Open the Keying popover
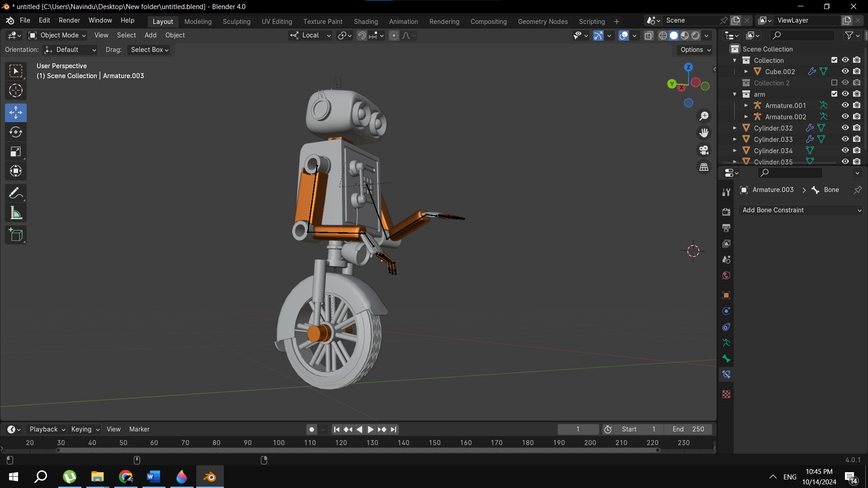The height and width of the screenshot is (488, 868). pyautogui.click(x=85, y=429)
